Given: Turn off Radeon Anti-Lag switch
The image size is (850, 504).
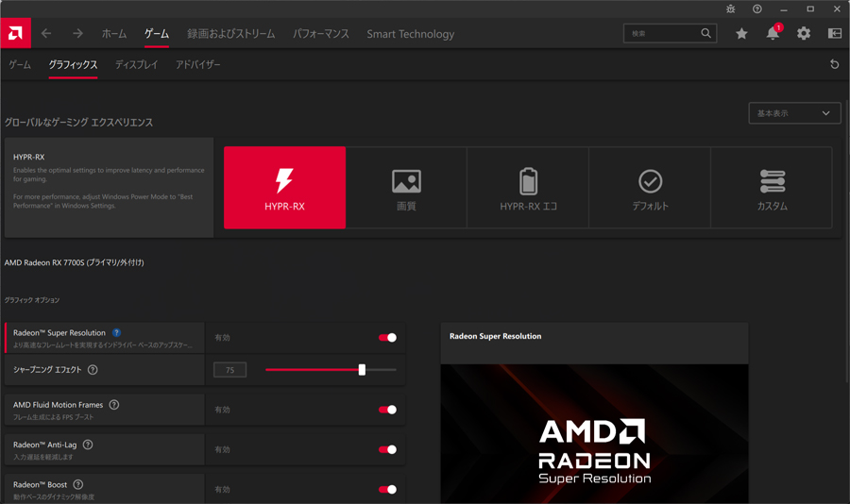Looking at the screenshot, I should pos(387,450).
